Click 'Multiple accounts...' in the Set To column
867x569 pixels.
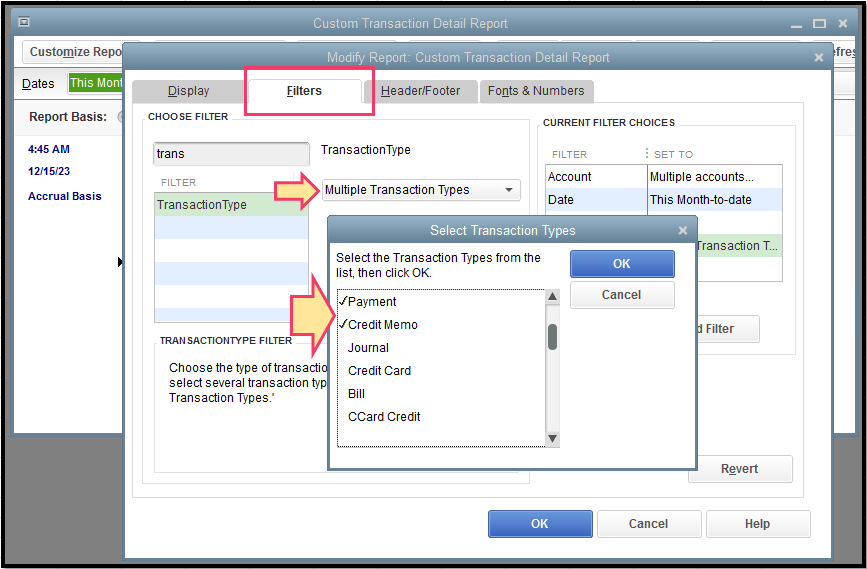coord(702,177)
